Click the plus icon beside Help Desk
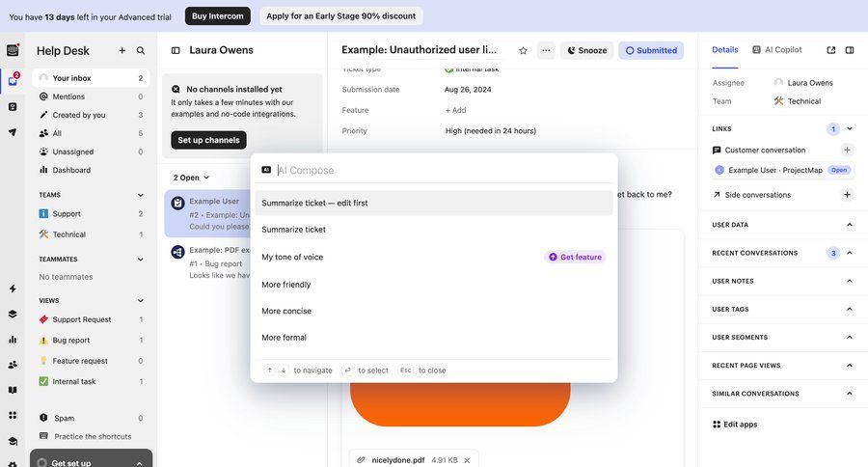Image resolution: width=868 pixels, height=467 pixels. coord(122,50)
